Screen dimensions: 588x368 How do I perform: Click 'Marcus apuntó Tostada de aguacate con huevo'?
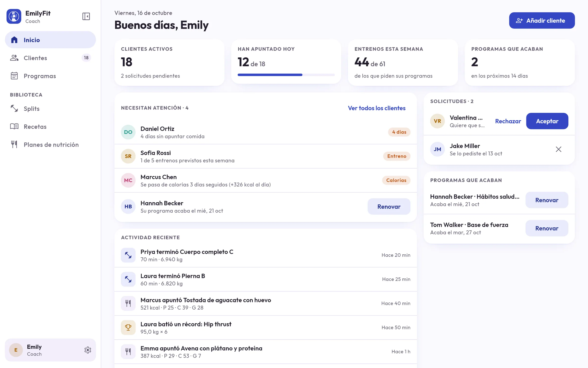tap(206, 300)
